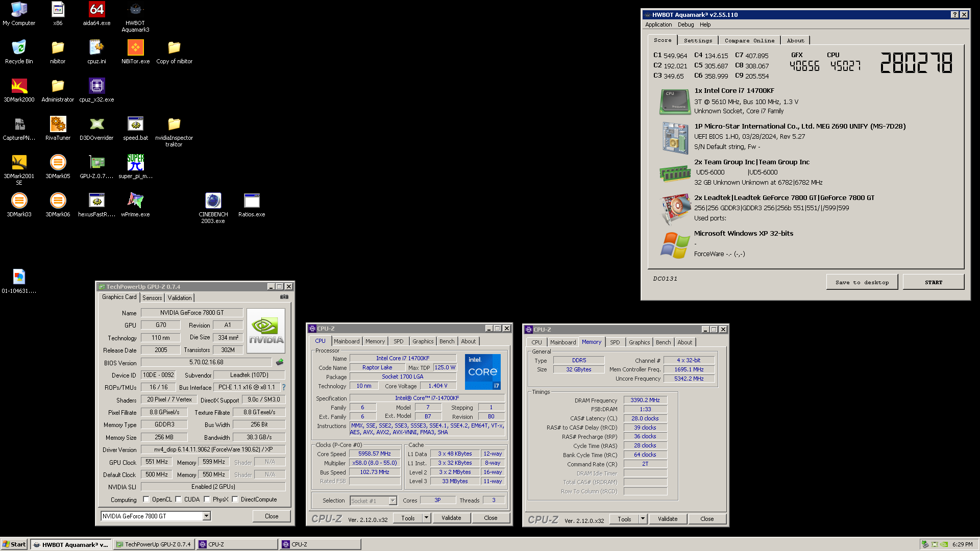Click Aquamark title bar help button
This screenshot has width=980, height=551.
[x=954, y=15]
